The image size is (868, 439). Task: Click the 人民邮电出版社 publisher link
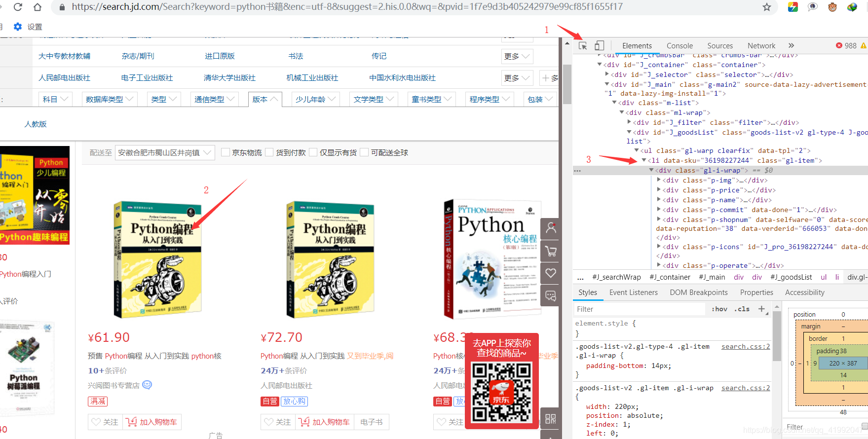(65, 77)
